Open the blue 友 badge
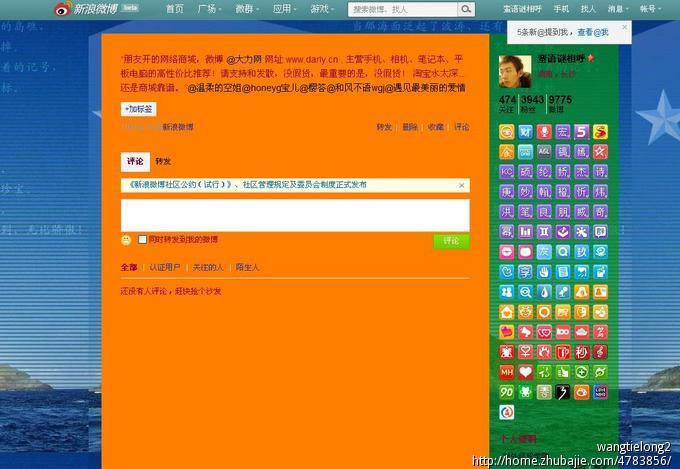 pyautogui.click(x=544, y=252)
